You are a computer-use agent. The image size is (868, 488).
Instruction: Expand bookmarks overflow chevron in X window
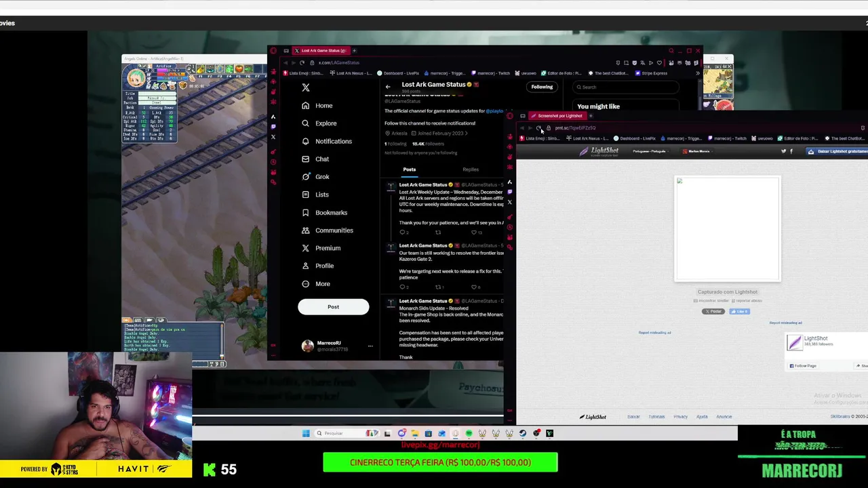click(x=698, y=73)
